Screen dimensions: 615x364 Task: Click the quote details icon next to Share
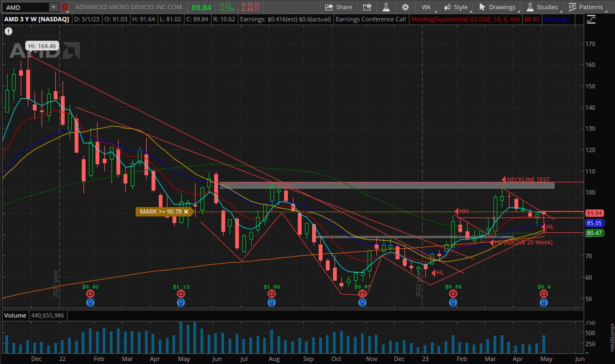pyautogui.click(x=367, y=7)
